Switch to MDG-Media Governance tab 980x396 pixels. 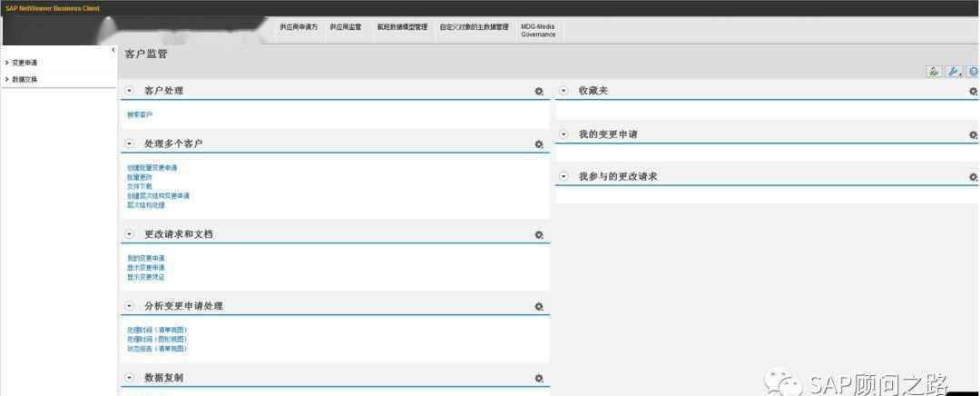(x=538, y=31)
